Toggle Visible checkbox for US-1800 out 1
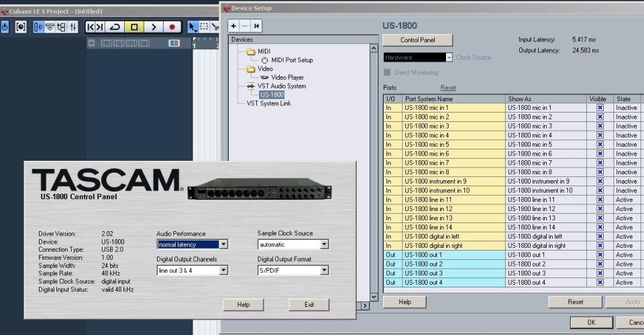This screenshot has height=335, width=644. (x=600, y=255)
